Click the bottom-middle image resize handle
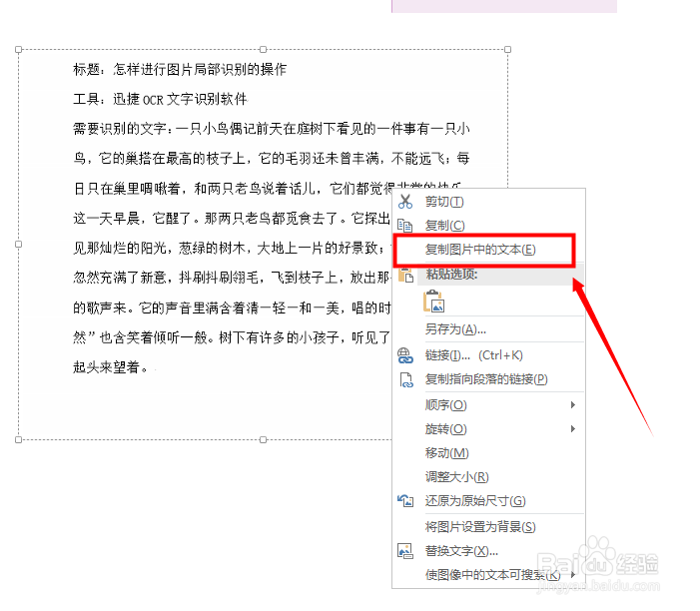 point(263,440)
